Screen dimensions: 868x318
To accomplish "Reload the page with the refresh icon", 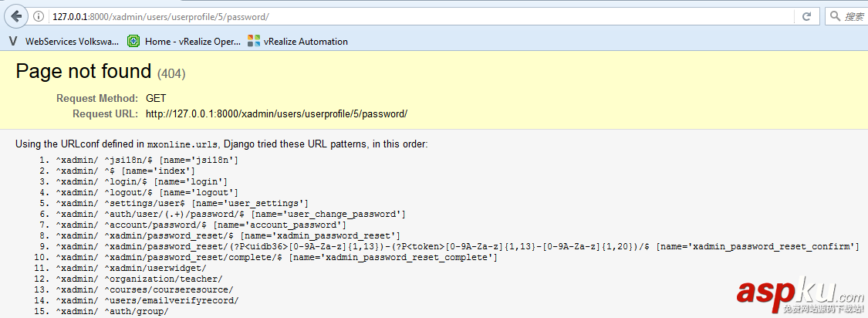I will click(x=806, y=16).
